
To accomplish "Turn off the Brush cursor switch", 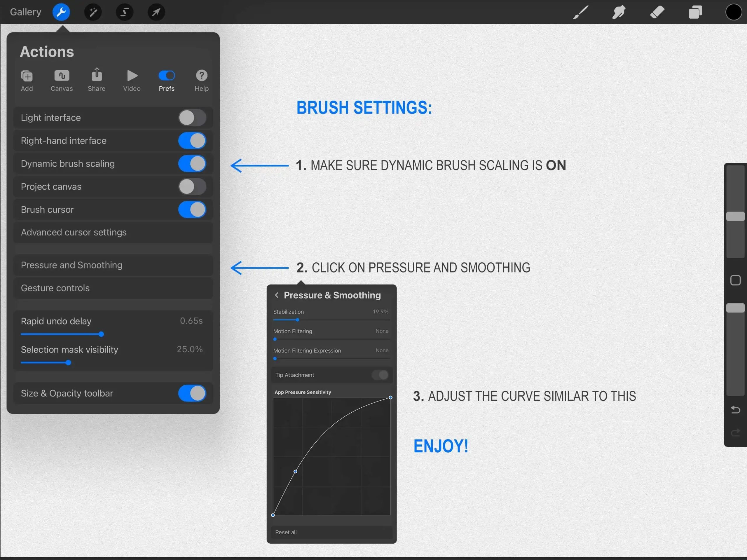I will coord(192,210).
